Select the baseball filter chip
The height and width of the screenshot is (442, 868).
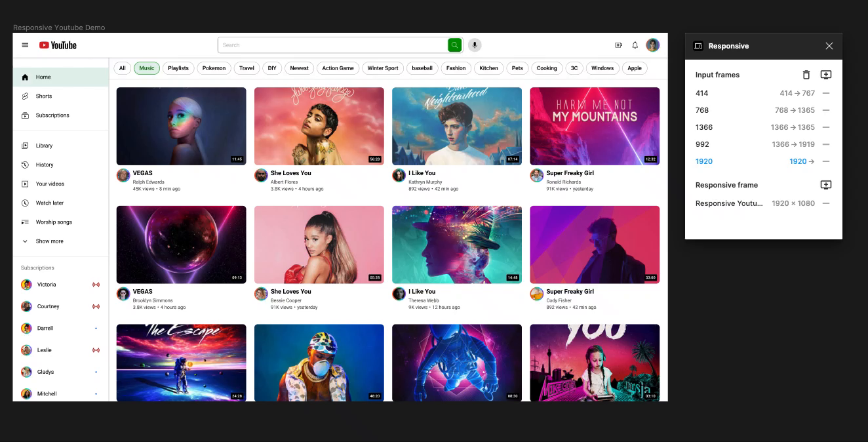tap(422, 68)
